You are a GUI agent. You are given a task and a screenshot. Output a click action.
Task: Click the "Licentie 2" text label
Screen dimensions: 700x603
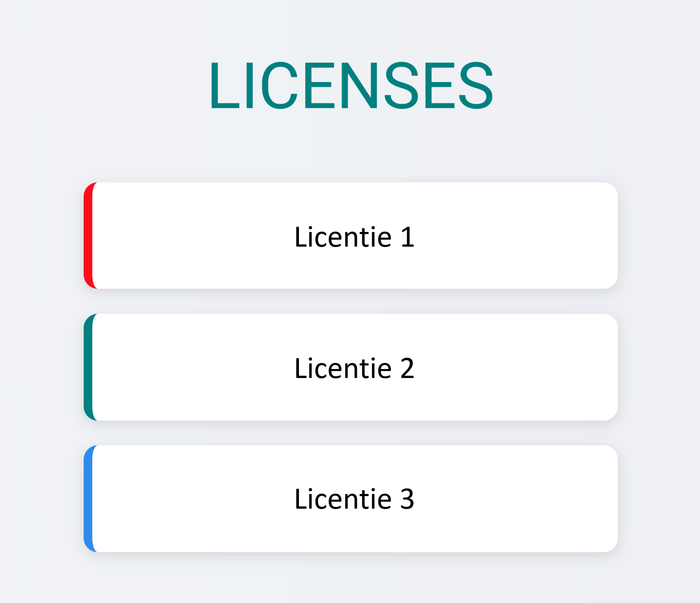pos(354,369)
